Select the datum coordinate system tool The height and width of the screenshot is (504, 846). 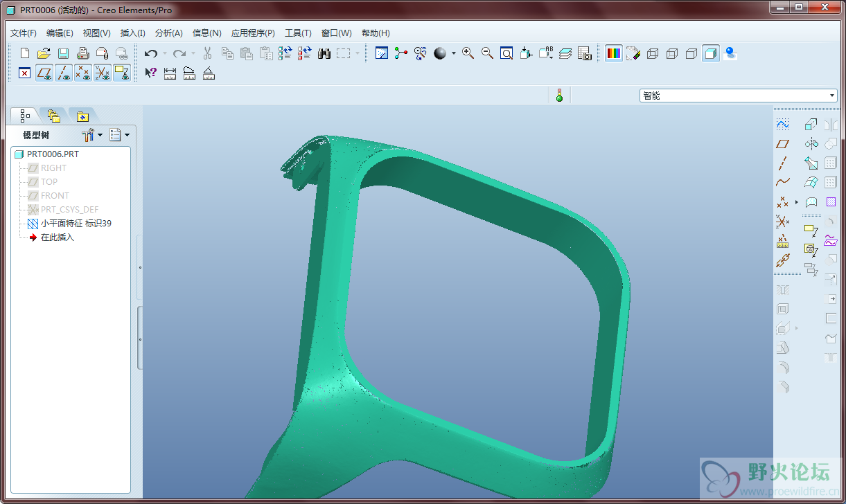[x=782, y=222]
